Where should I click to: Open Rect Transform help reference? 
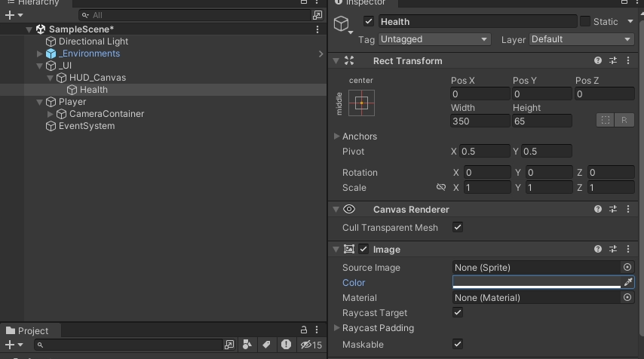point(598,61)
